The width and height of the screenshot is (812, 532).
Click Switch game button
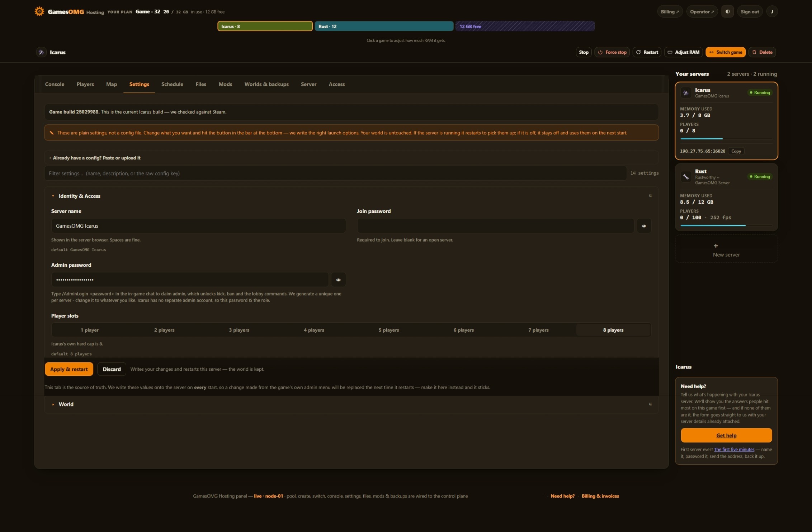725,52
